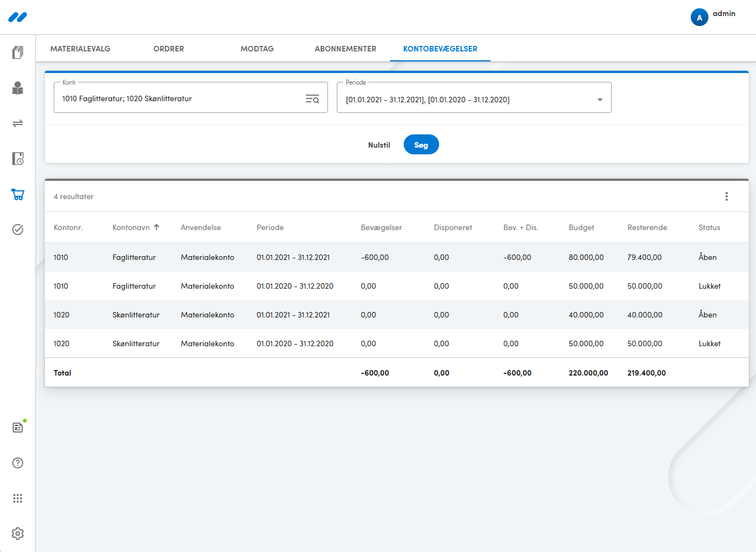
Task: Click Åben status for Skønlitteratur 2021
Action: tap(707, 315)
